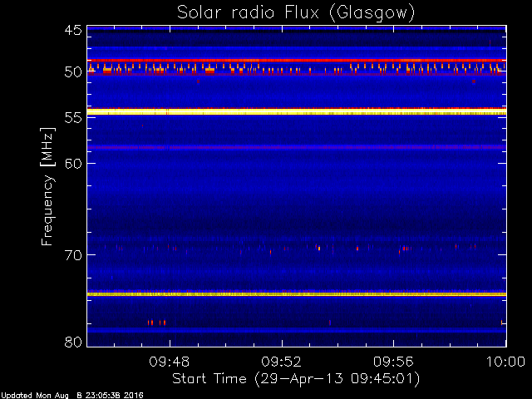The width and height of the screenshot is (532, 399).
Task: Select the 70 frequency tick label
Action: (x=73, y=255)
